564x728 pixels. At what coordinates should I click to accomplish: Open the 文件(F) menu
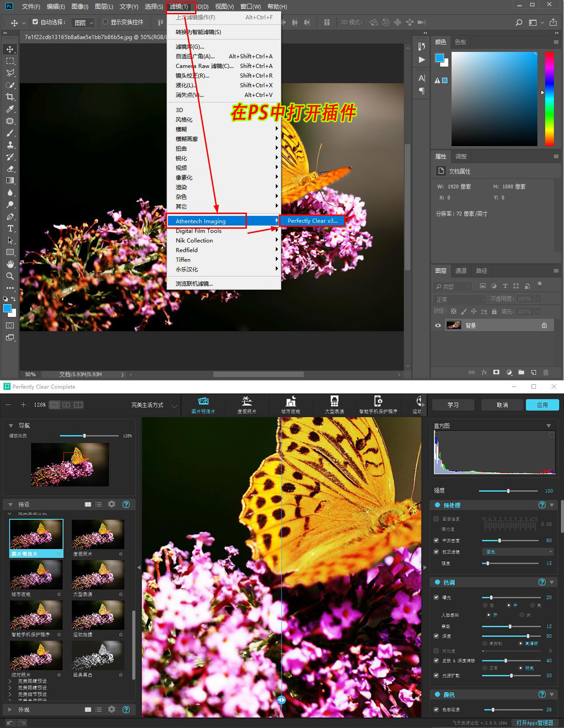pyautogui.click(x=31, y=6)
